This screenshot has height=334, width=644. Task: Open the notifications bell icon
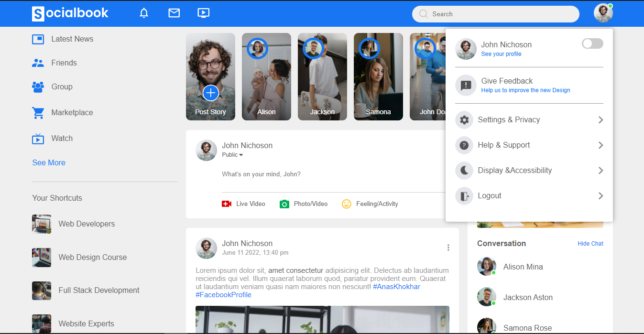click(x=144, y=13)
